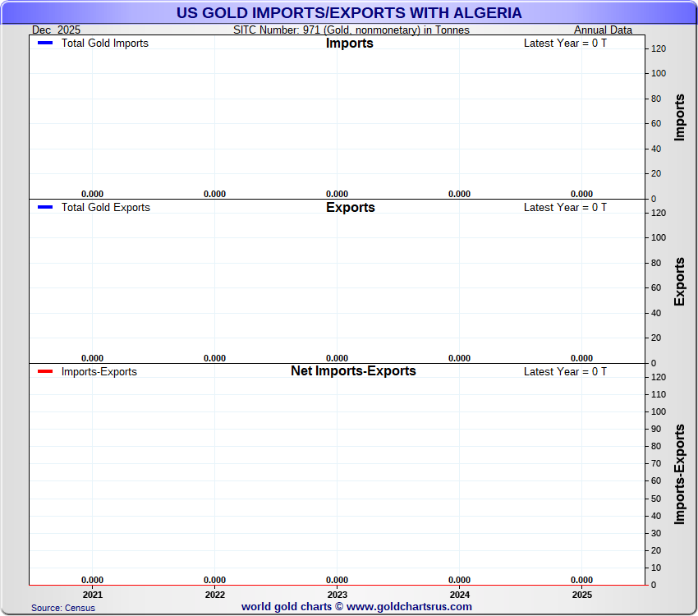Click the 2023 x-axis year label

pyautogui.click(x=338, y=595)
